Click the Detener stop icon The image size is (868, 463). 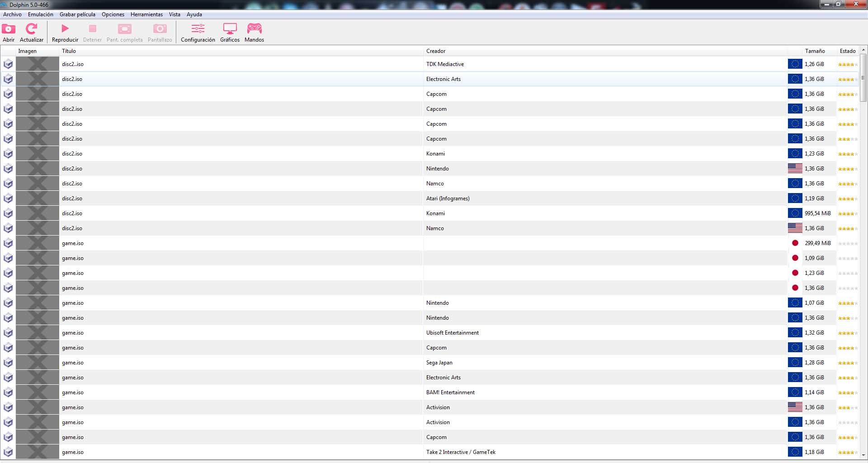point(93,29)
